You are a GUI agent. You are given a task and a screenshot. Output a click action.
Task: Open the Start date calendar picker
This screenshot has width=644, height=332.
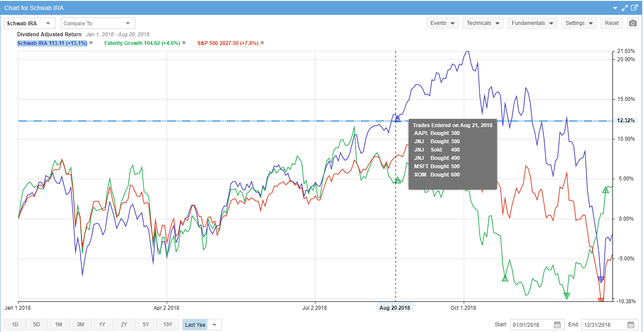pos(556,325)
